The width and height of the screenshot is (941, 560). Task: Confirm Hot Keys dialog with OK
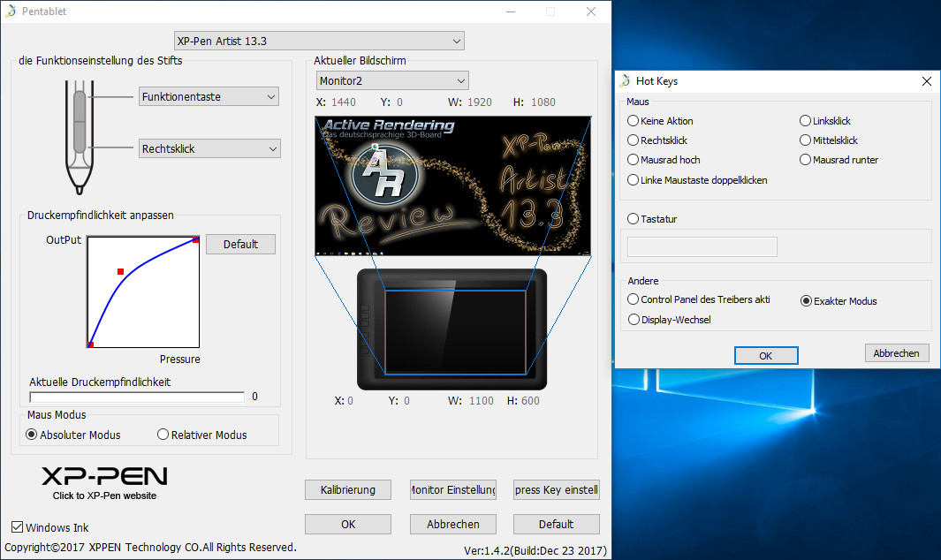click(766, 355)
